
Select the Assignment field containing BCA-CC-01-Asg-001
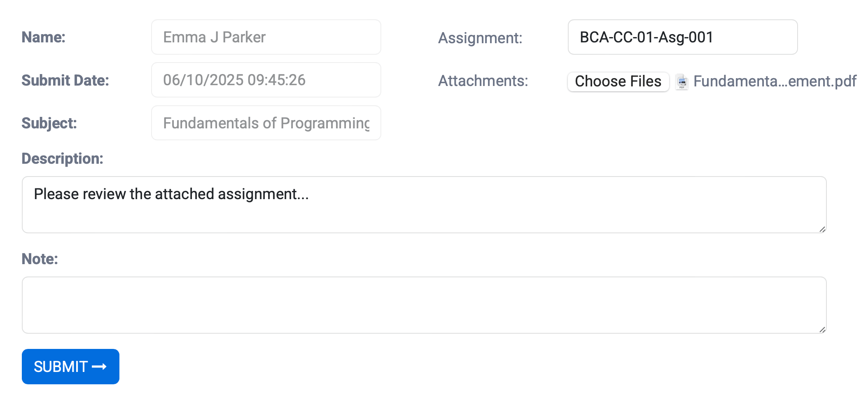coord(682,37)
